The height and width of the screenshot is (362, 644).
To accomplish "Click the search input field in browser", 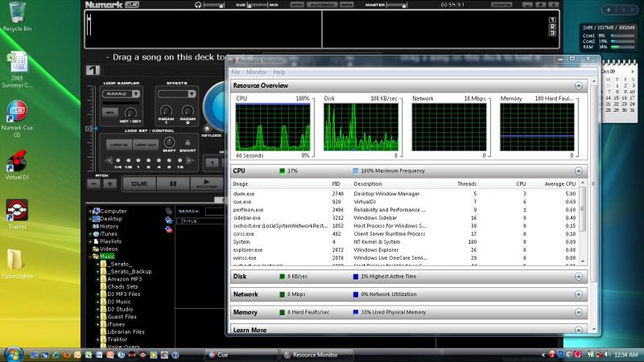I will (x=215, y=211).
